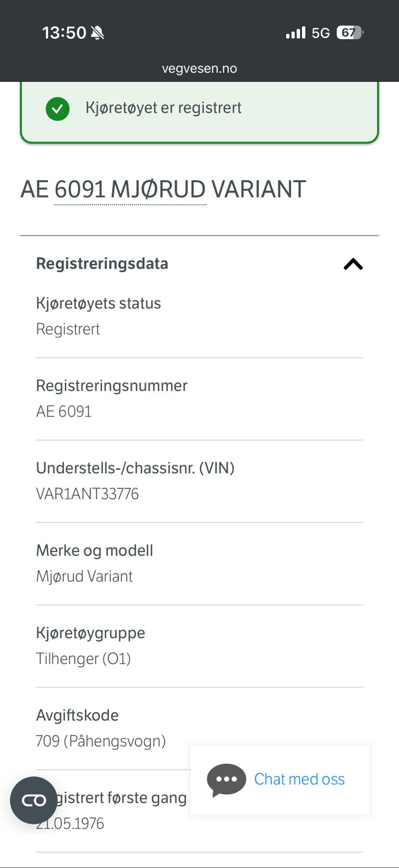399x868 pixels.
Task: Tap the cellular signal strength bars
Action: (295, 33)
